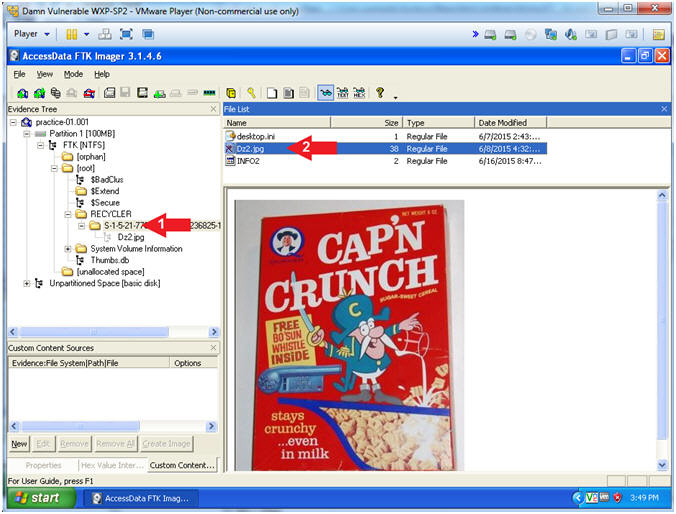Screen dimensions: 676x514
Task: Open the Mode menu
Action: tap(73, 74)
